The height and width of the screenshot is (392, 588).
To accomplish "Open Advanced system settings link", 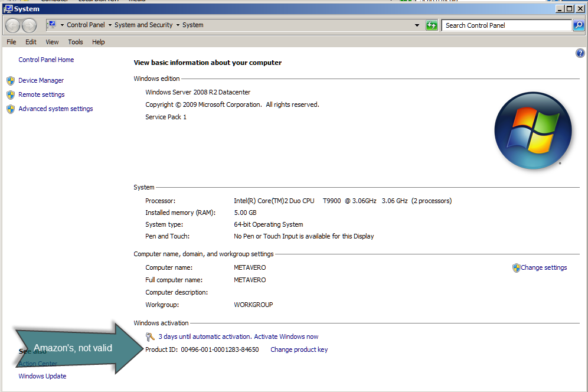I will click(55, 109).
